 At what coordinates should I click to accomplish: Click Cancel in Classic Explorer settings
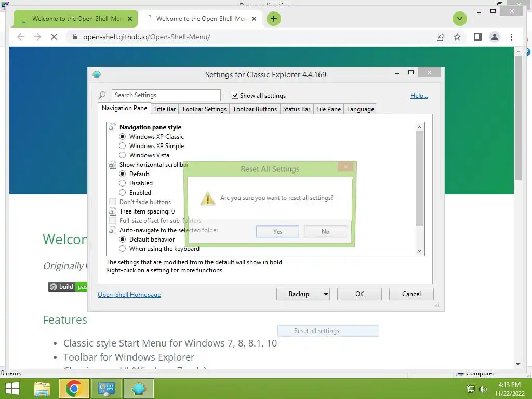(411, 294)
